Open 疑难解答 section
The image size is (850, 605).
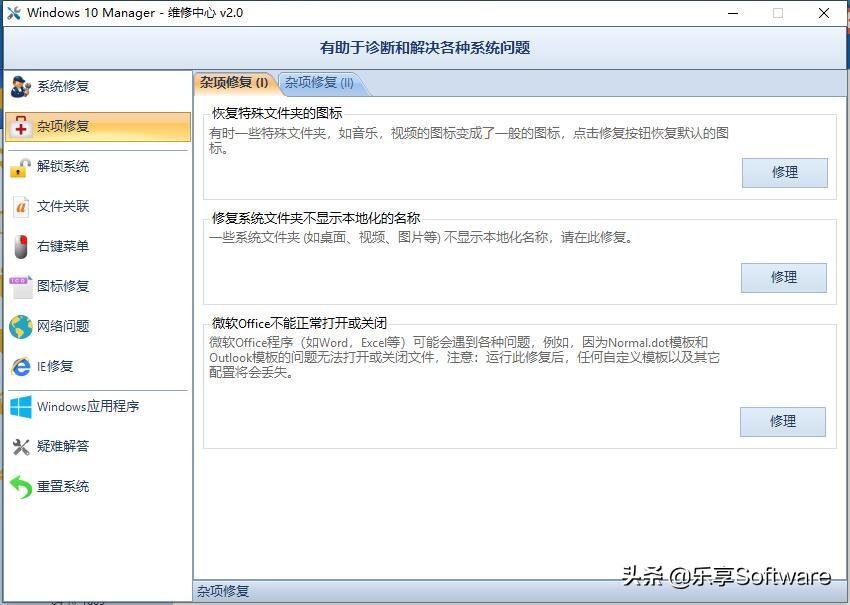[98, 447]
